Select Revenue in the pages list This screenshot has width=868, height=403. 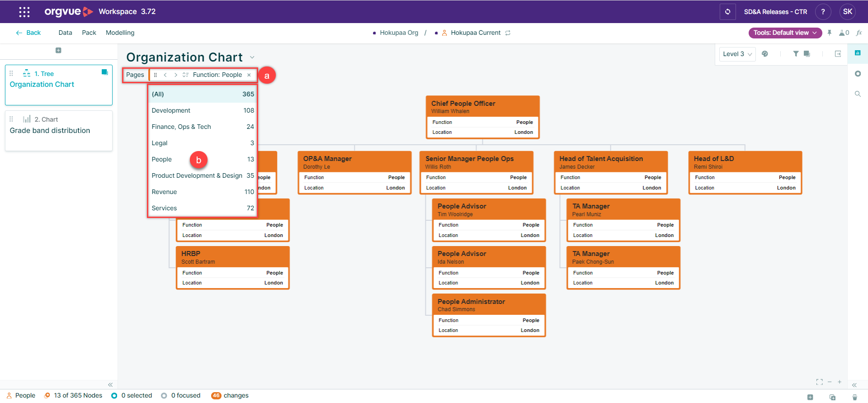[203, 192]
